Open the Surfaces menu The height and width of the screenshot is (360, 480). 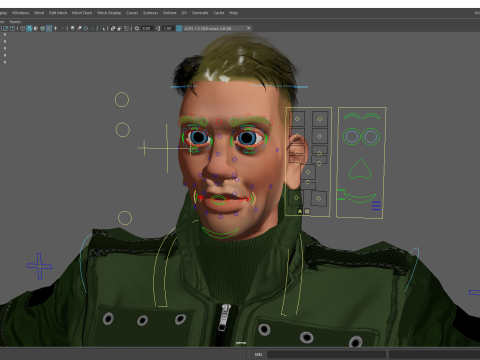151,13
